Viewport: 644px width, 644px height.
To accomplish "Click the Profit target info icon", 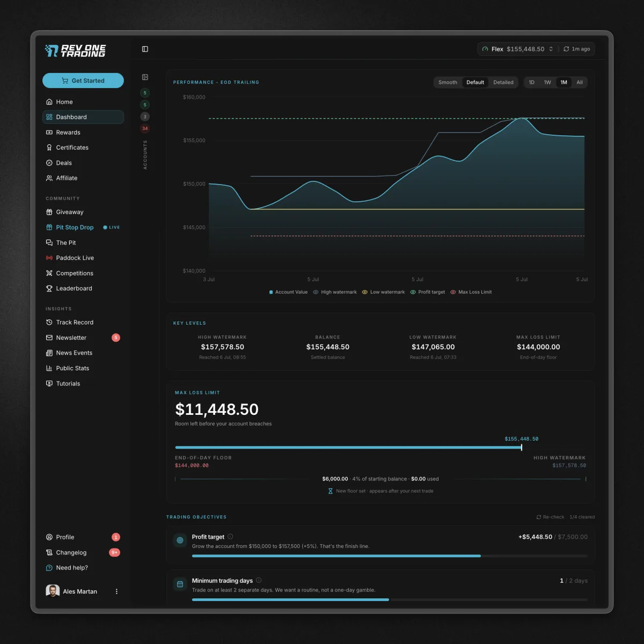I will click(x=230, y=537).
